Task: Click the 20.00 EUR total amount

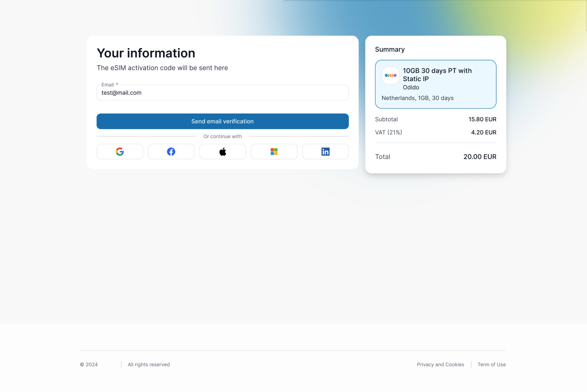Action: (480, 157)
